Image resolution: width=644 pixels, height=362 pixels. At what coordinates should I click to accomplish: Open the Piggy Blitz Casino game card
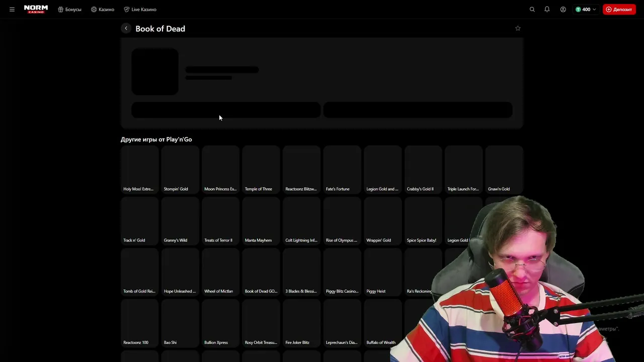(x=342, y=272)
